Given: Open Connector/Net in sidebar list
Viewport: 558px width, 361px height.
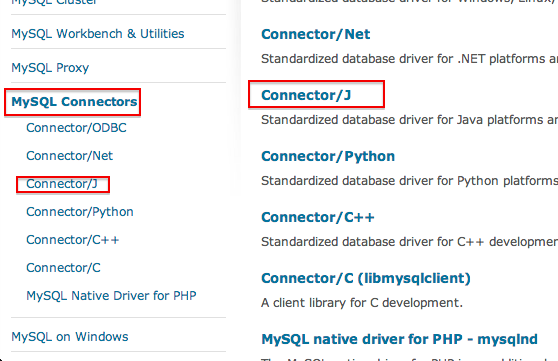Looking at the screenshot, I should (x=69, y=156).
